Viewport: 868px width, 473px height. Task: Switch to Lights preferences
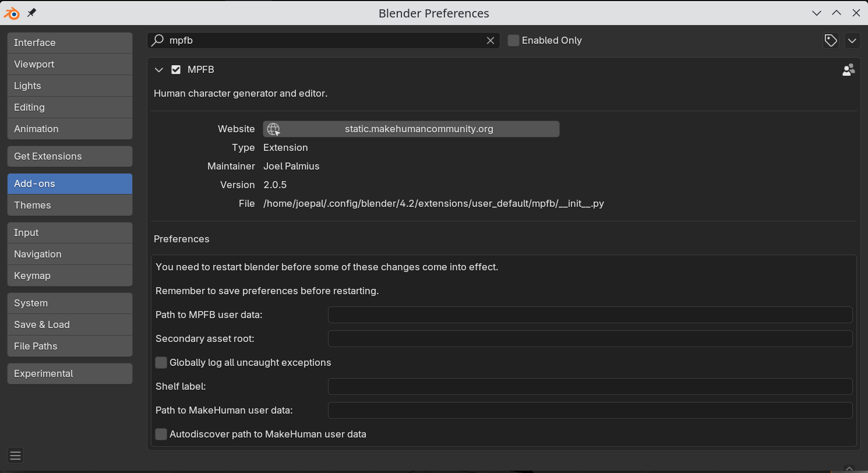point(70,86)
